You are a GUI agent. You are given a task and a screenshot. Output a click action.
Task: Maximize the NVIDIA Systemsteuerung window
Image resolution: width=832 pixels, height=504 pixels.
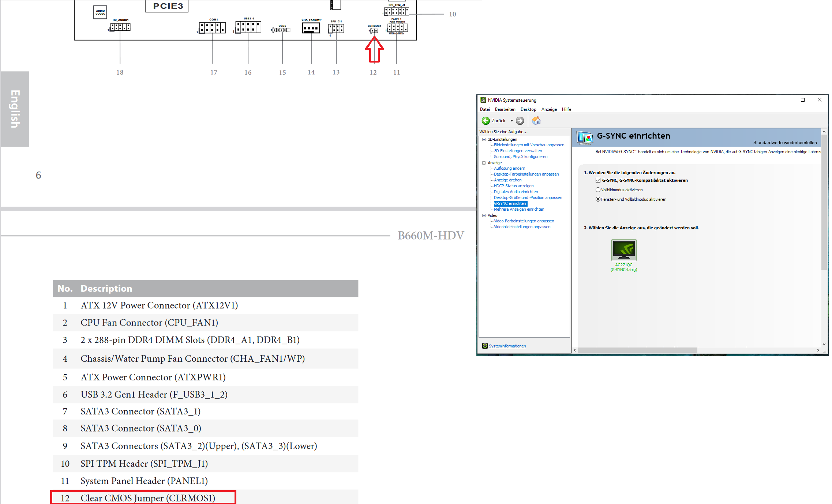802,100
